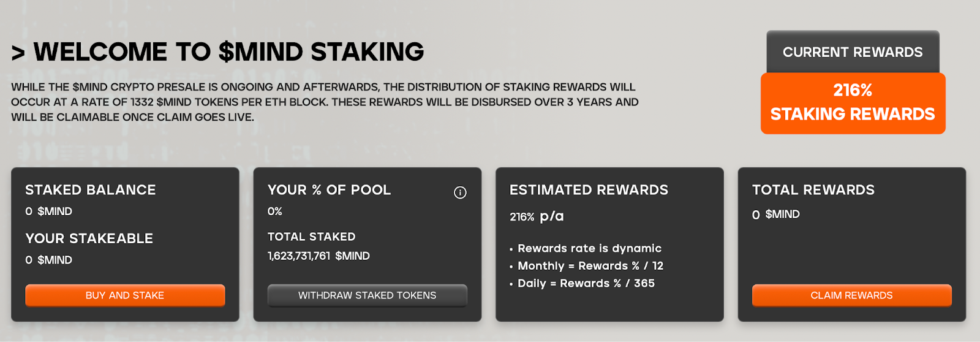Screen dimensions: 980x342
Task: Click the 0 $MIND staked balance value
Action: pyautogui.click(x=49, y=211)
